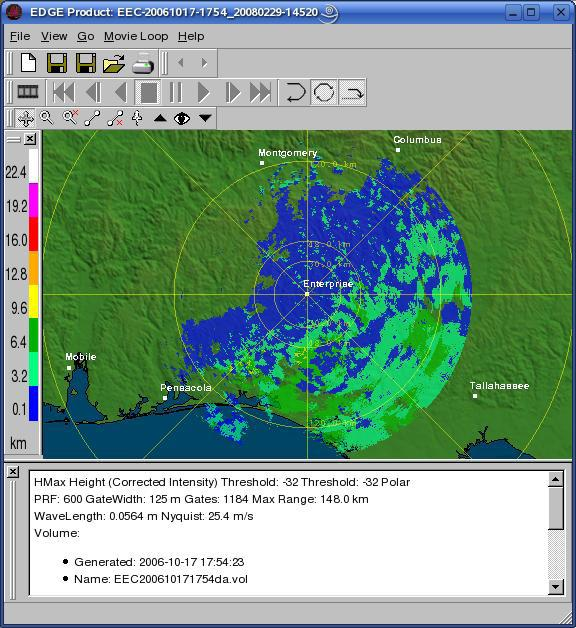The width and height of the screenshot is (576, 628).
Task: Select the pan/move cross-arrows tool
Action: [26, 119]
